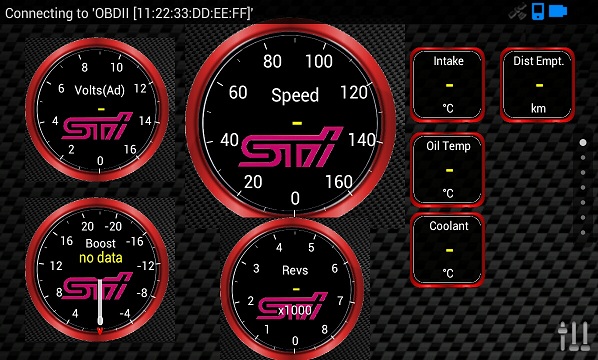598x360 pixels.
Task: Select the first (active) page indicator dot
Action: (x=583, y=142)
